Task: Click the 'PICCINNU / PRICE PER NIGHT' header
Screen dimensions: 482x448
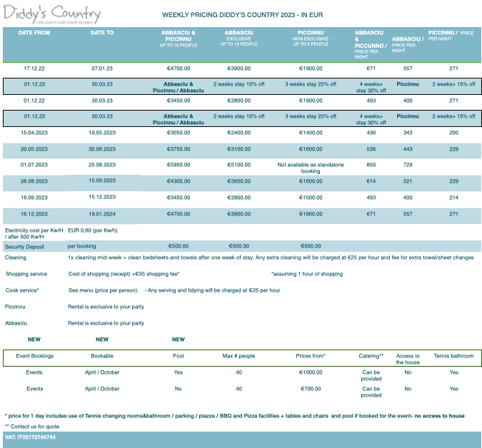Action: pyautogui.click(x=451, y=35)
